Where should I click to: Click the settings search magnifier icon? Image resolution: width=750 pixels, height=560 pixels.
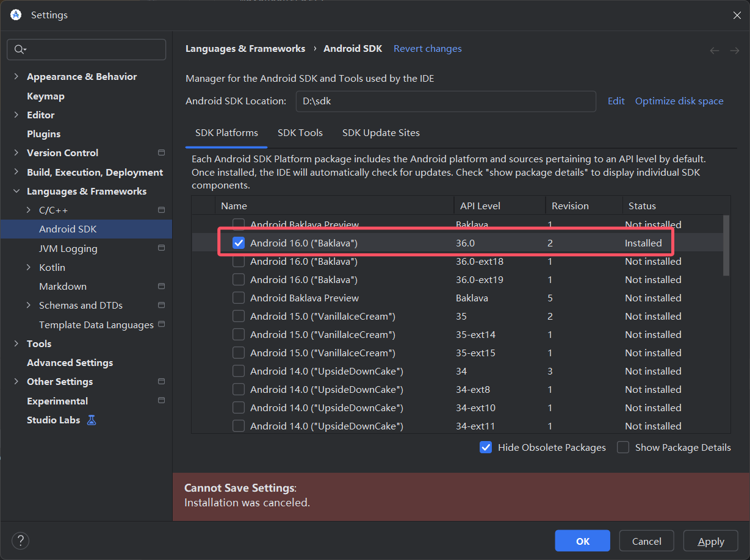pyautogui.click(x=20, y=49)
